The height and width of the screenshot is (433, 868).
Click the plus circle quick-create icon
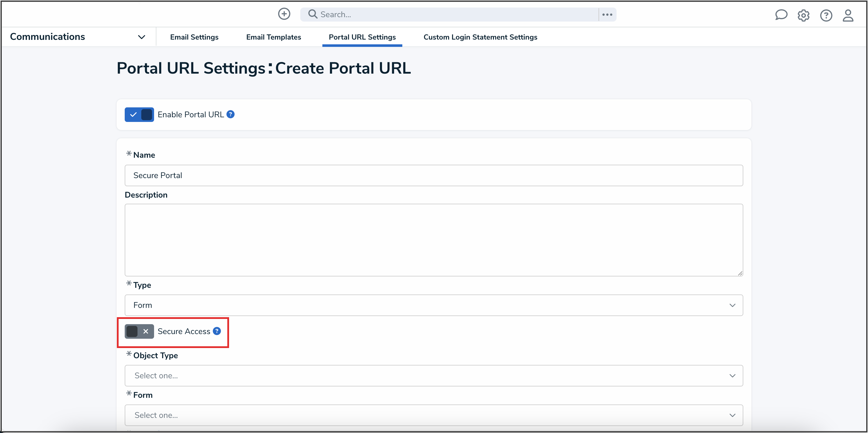click(x=284, y=14)
